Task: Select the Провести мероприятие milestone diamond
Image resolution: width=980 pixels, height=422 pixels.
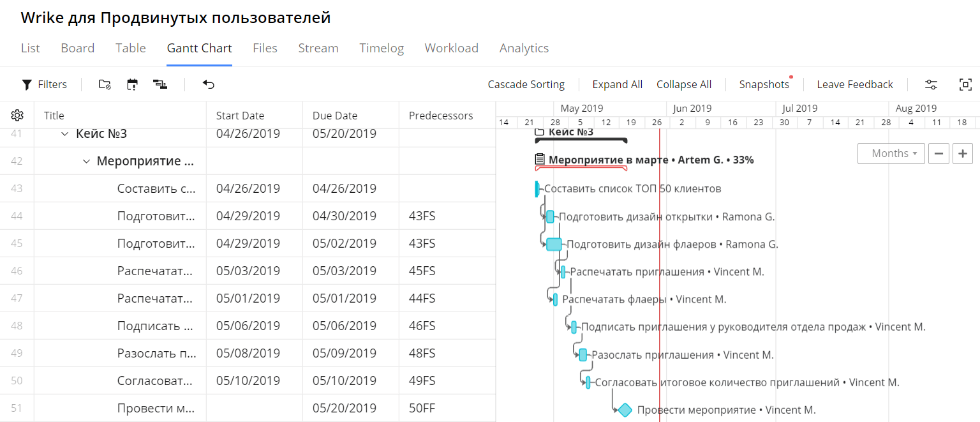Action: 625,410
